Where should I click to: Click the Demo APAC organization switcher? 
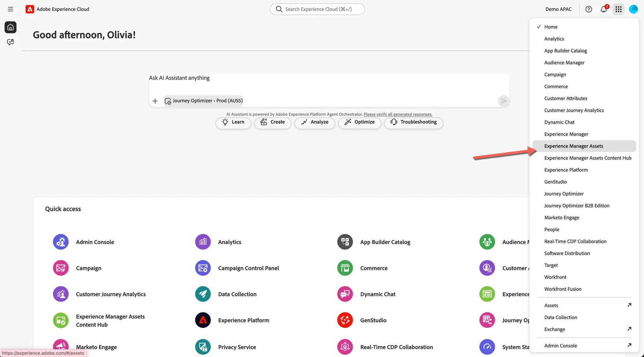[x=558, y=9]
